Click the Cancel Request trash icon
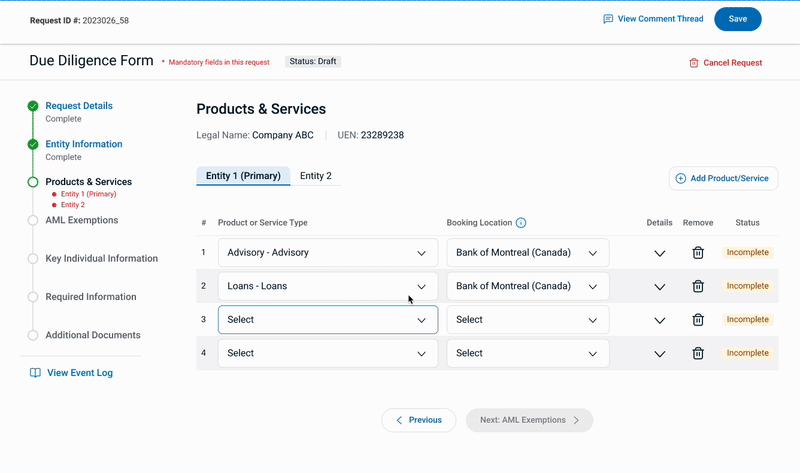This screenshot has width=800, height=473. coord(694,63)
